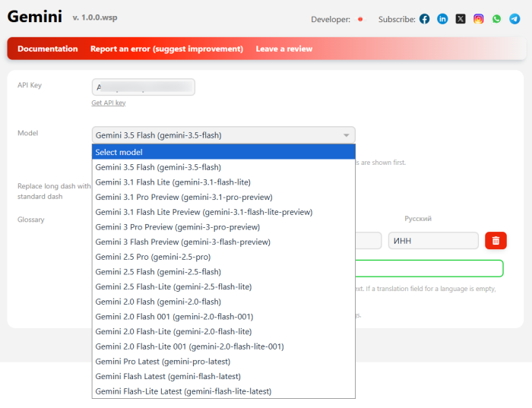Choose Gemini Flash-Lite Latest option
The height and width of the screenshot is (408, 532).
223,391
